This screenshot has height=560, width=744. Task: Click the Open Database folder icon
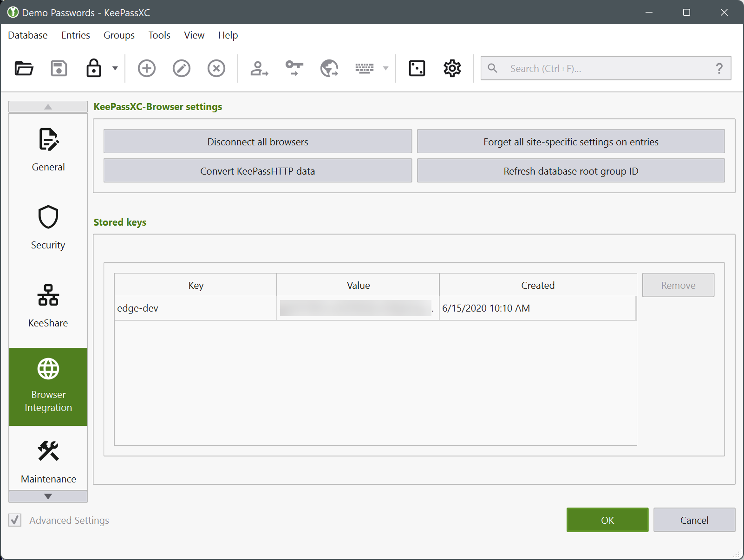pyautogui.click(x=24, y=68)
